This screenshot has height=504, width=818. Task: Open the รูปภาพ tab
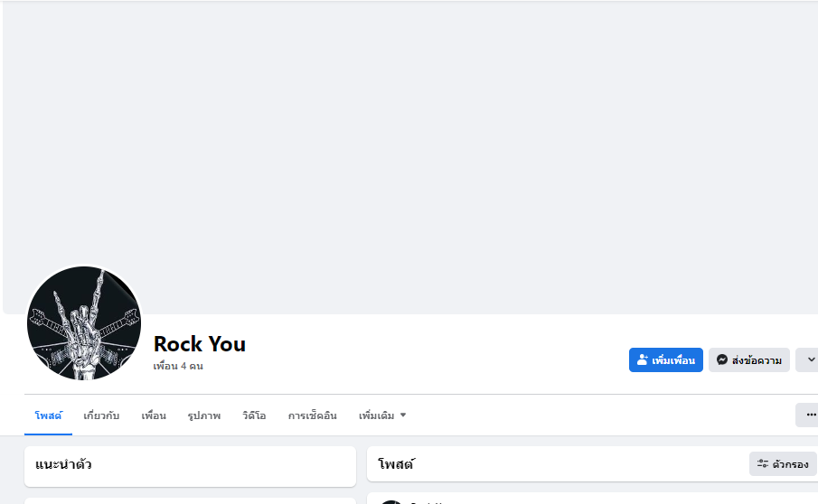pyautogui.click(x=204, y=415)
